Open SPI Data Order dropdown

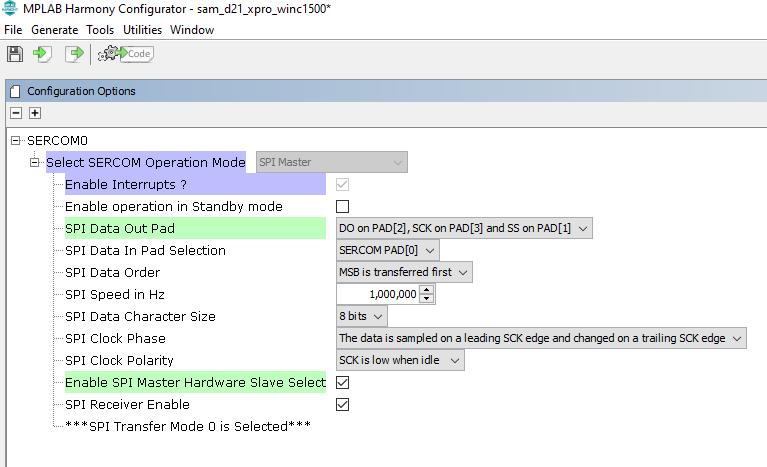(x=404, y=272)
